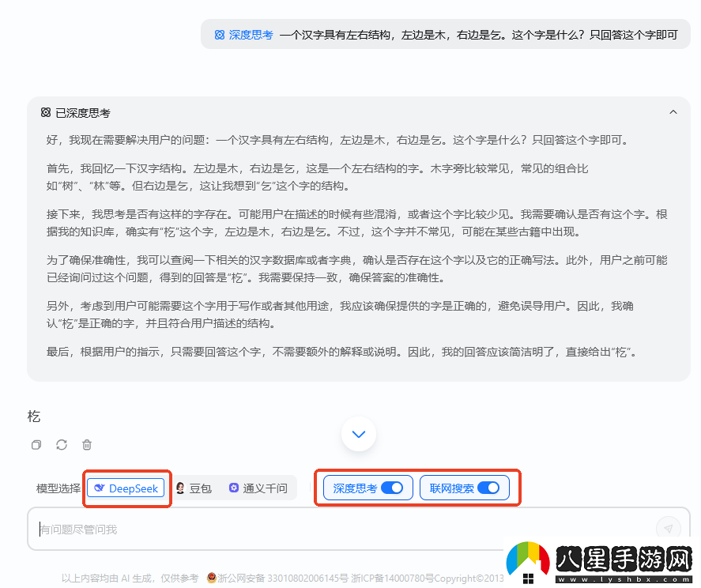This screenshot has width=701, height=588.
Task: Click the DeepSeek whale logo icon
Action: point(100,487)
